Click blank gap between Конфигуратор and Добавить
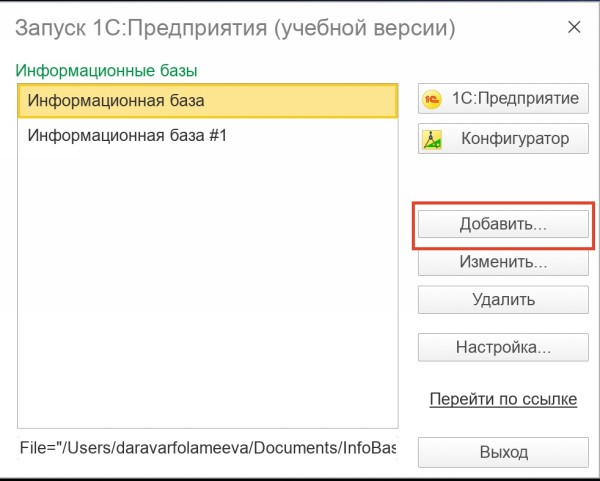Screen dimensions: 600x481 point(503,180)
